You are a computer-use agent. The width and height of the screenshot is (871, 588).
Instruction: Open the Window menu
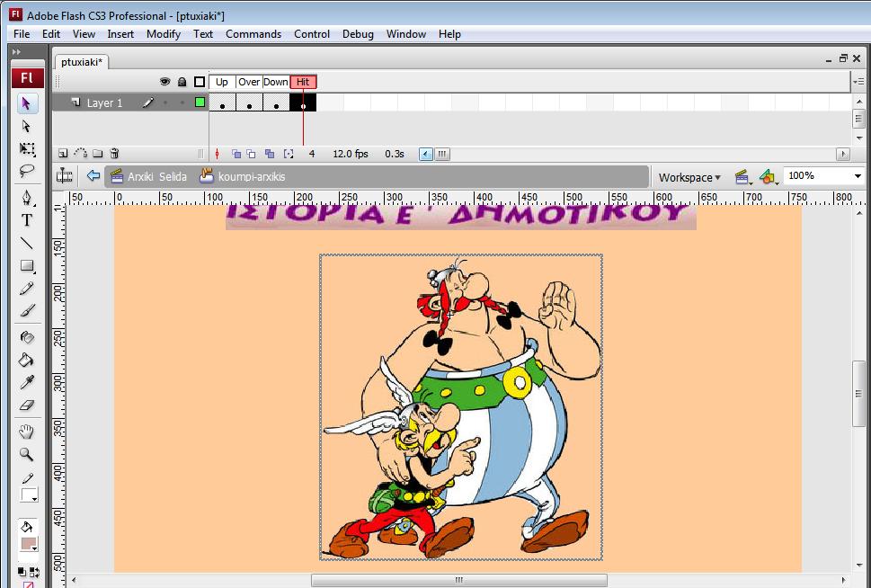coord(406,34)
